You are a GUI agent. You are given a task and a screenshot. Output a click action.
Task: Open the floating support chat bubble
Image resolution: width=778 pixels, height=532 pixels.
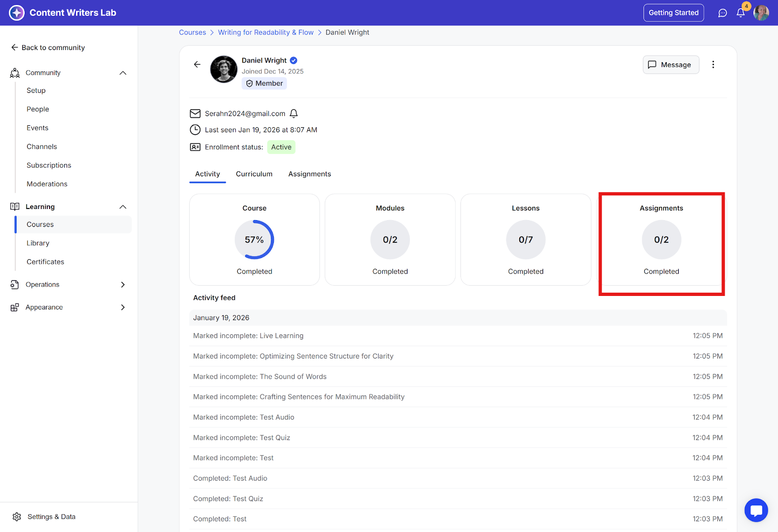coord(756,510)
